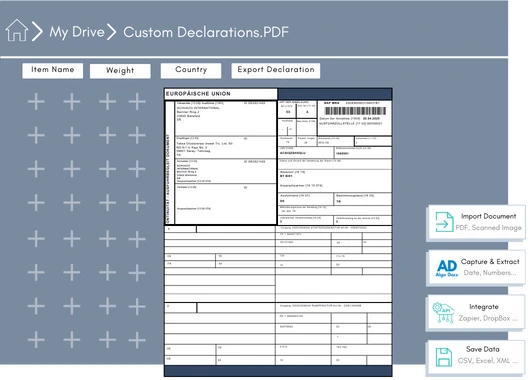Click the Integrate API gear icon
530x380 pixels.
(x=443, y=312)
